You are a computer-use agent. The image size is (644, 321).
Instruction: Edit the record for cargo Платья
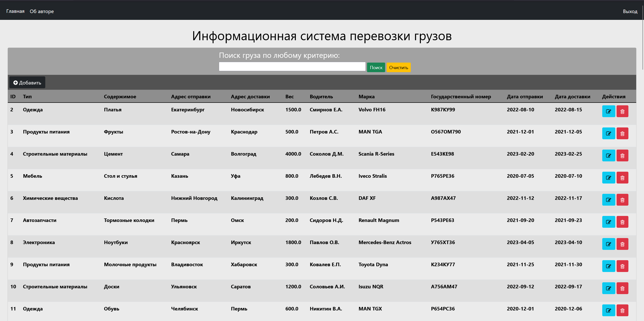click(x=609, y=111)
